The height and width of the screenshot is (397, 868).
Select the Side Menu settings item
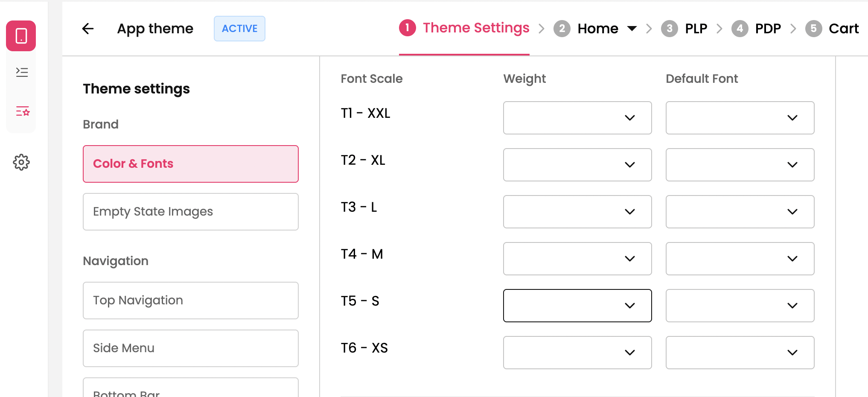pos(190,348)
